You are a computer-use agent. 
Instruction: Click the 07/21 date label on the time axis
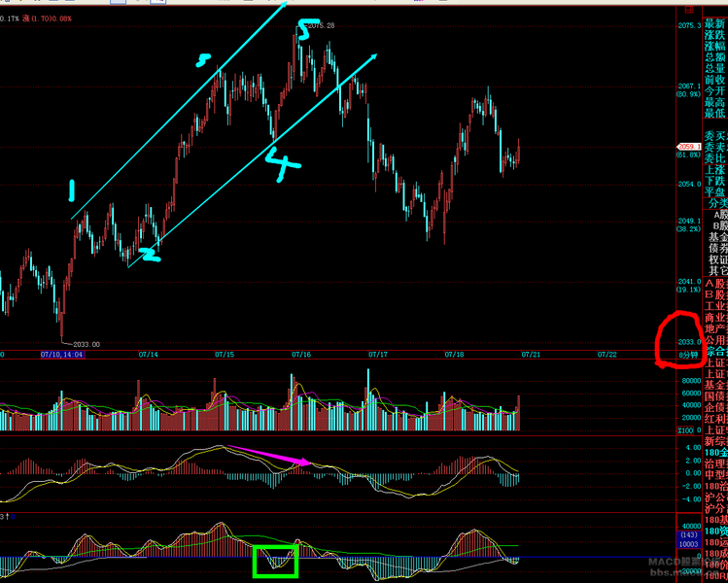[x=531, y=355]
